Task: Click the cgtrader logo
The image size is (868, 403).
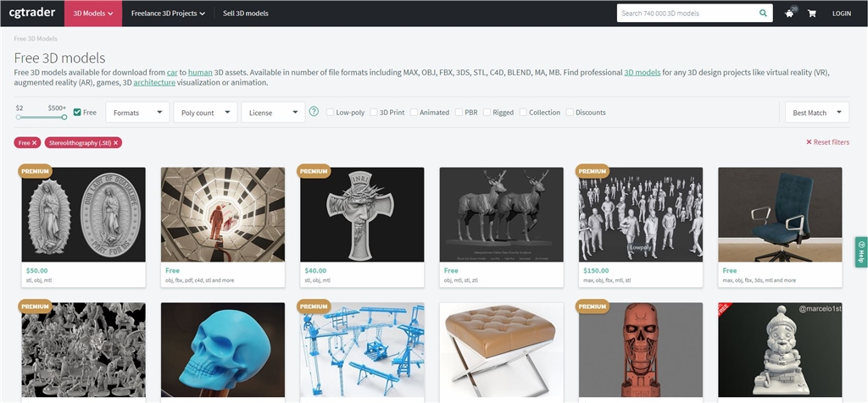Action: (32, 13)
